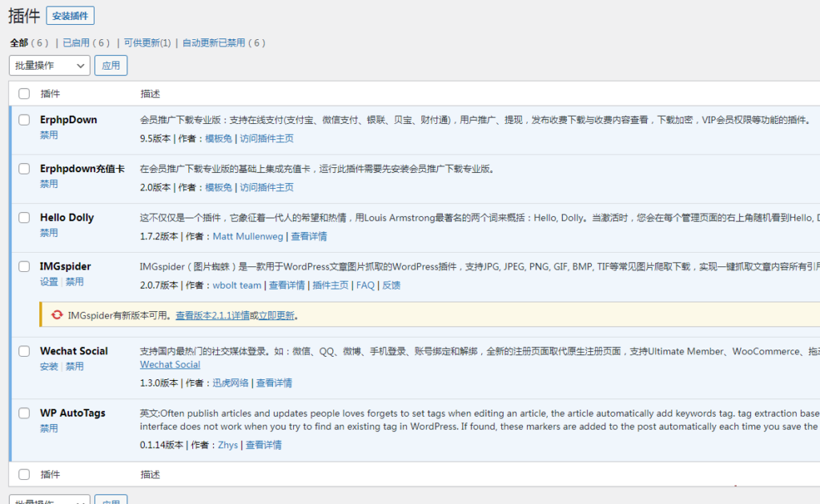Screen dimensions: 820x504
Task: Click the 描述 column header at top
Action: pos(150,94)
